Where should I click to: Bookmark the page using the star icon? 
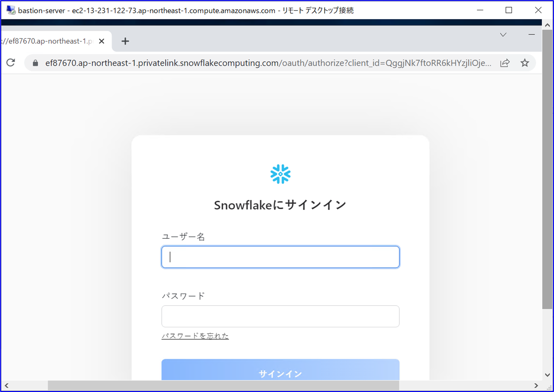tap(525, 62)
